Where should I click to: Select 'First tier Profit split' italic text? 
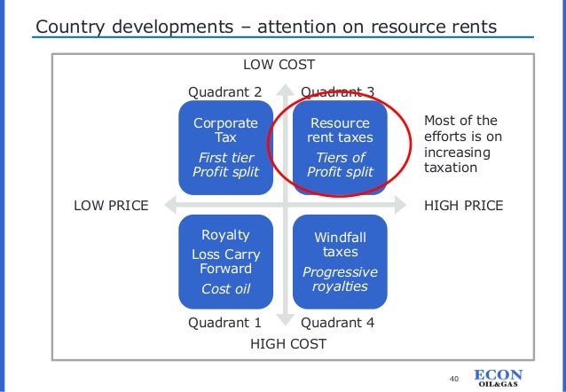225,165
